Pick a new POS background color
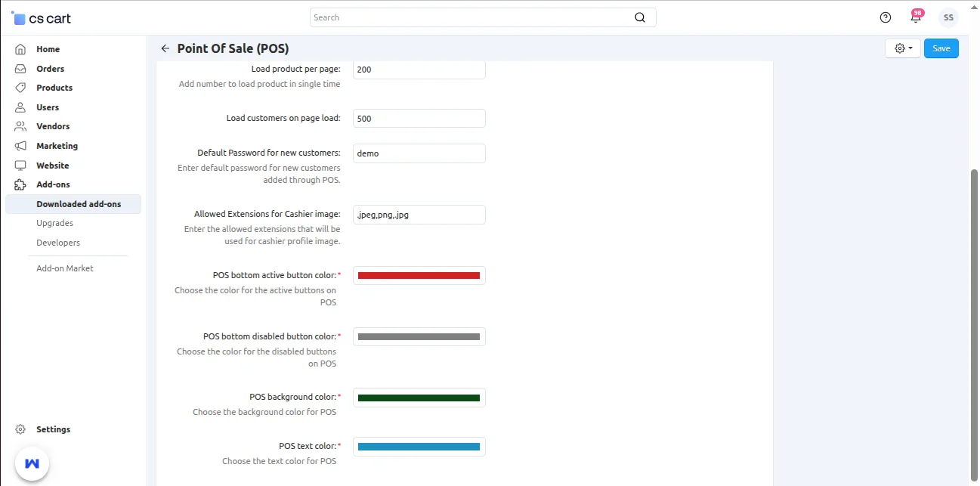The height and width of the screenshot is (486, 980). pyautogui.click(x=419, y=397)
